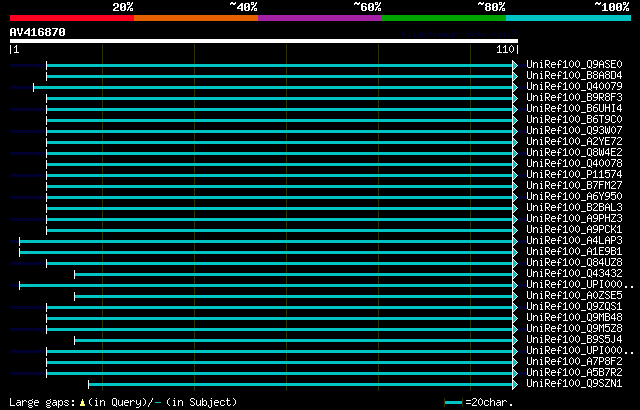Select the UniRef100_A0ZSE5 label

574,296
